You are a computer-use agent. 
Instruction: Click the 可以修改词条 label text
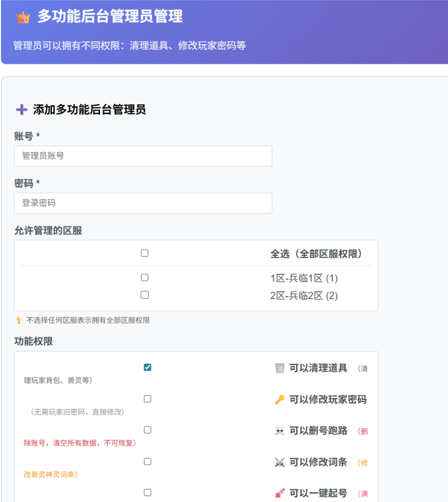319,462
